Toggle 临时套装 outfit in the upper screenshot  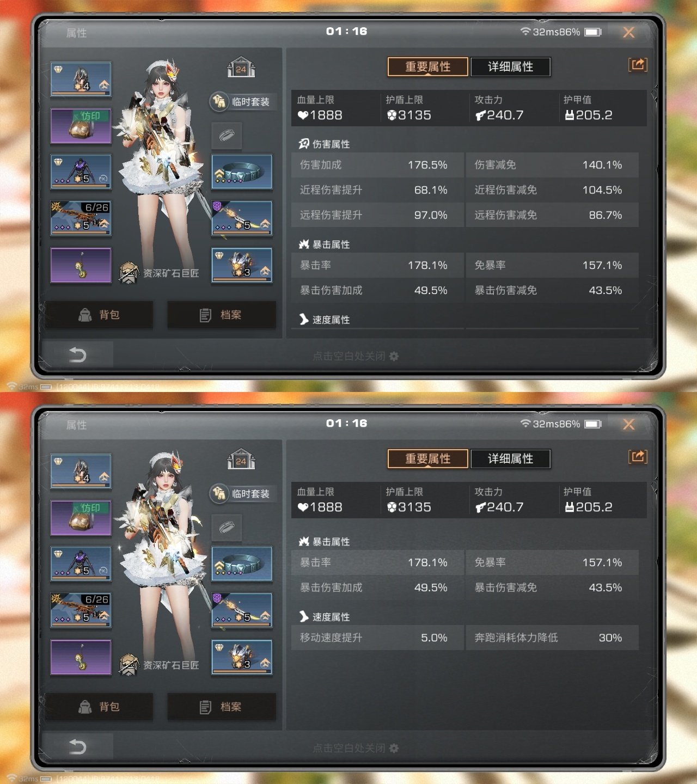(243, 102)
